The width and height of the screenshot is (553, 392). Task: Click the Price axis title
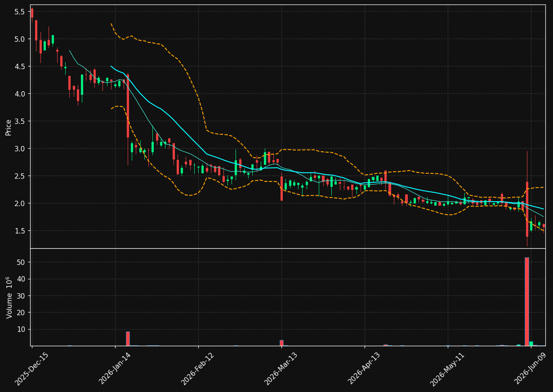pyautogui.click(x=9, y=127)
